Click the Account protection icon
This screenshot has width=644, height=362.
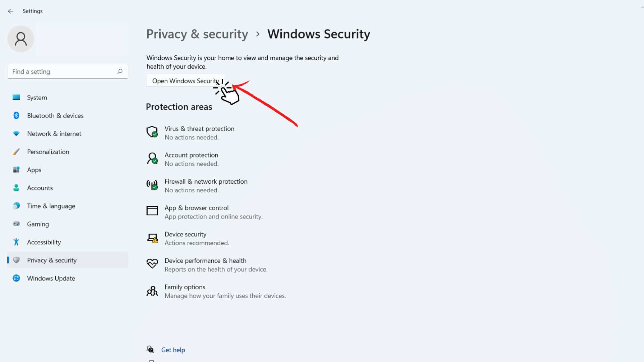[x=152, y=158]
